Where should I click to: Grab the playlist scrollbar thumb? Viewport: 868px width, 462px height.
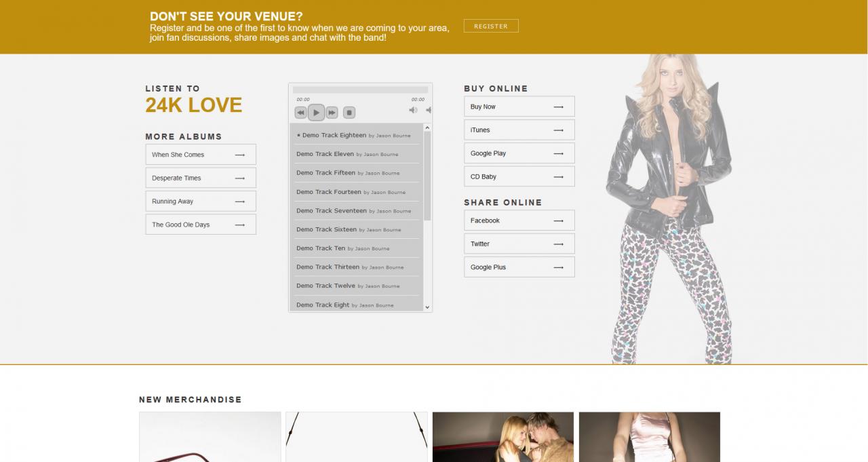click(427, 176)
